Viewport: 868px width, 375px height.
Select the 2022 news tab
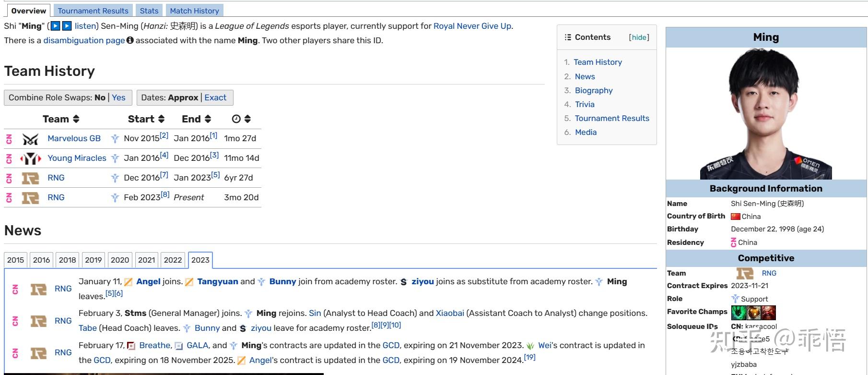tap(173, 260)
